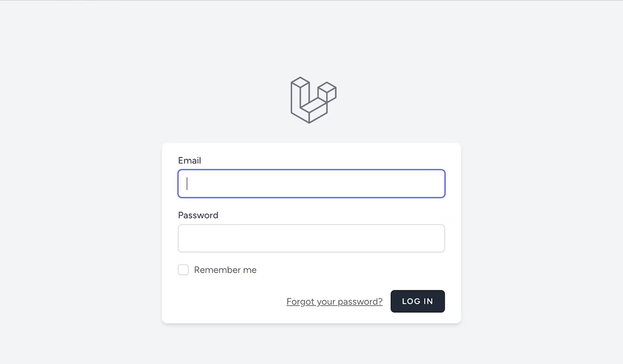Enable remembering this login session
This screenshot has width=623, height=364.
point(183,270)
